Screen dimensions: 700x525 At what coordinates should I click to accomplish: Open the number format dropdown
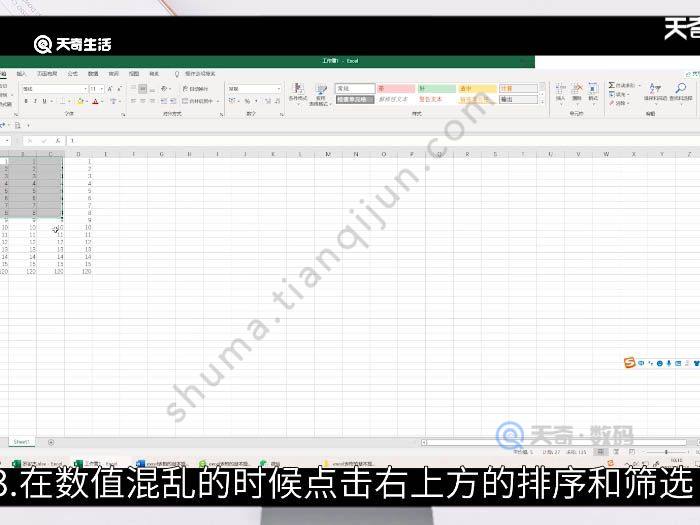[x=279, y=89]
